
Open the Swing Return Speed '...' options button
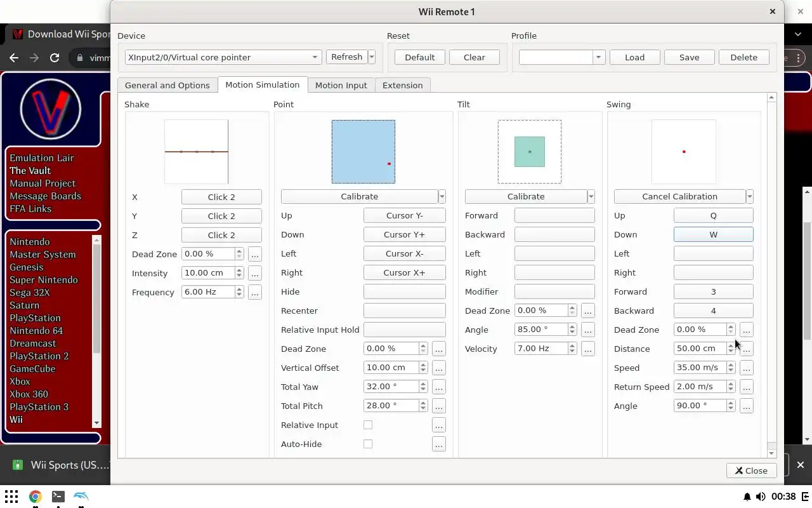point(746,387)
